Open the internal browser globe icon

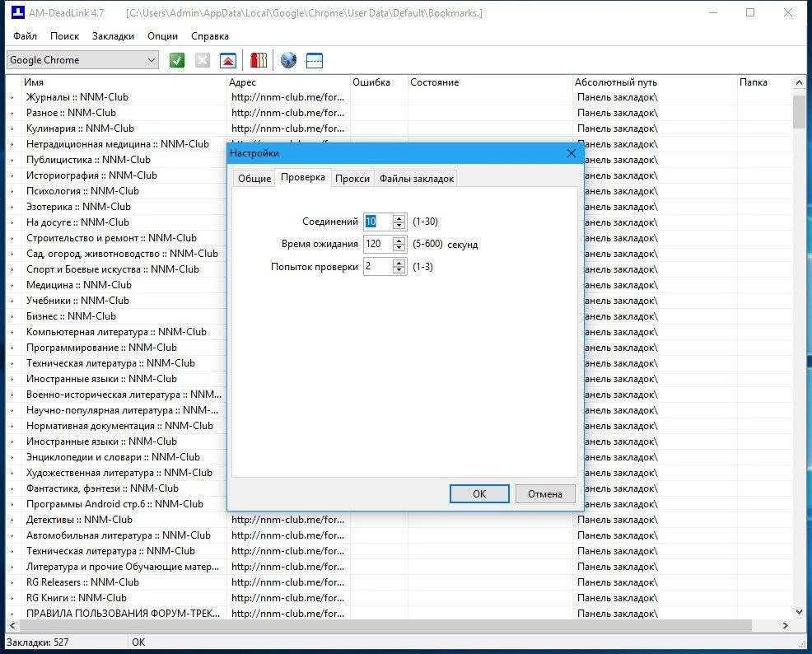(x=288, y=60)
